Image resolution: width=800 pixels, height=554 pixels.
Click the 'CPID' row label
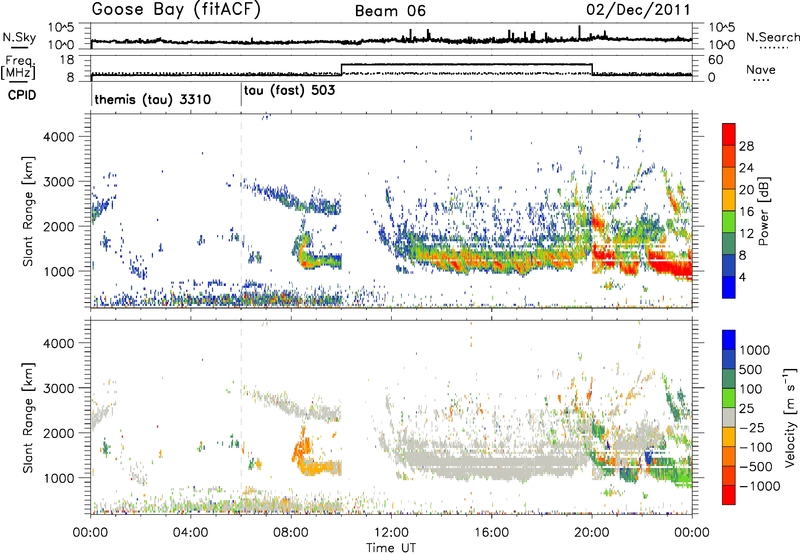[22, 95]
